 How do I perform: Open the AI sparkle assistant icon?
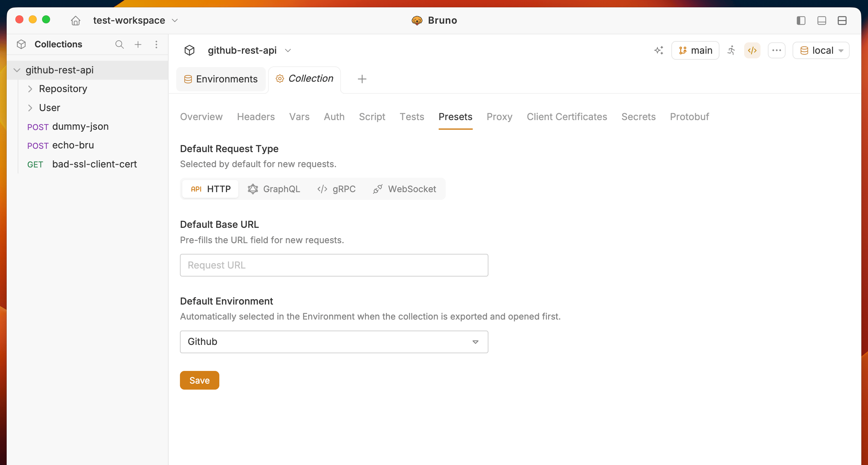tap(659, 50)
